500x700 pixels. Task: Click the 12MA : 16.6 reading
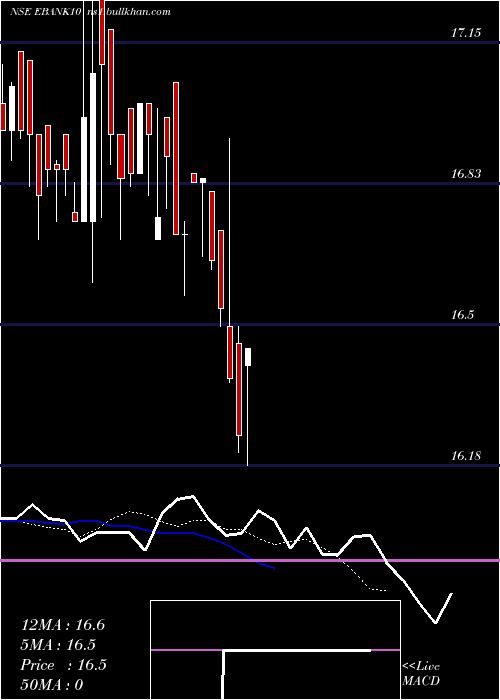(x=63, y=625)
